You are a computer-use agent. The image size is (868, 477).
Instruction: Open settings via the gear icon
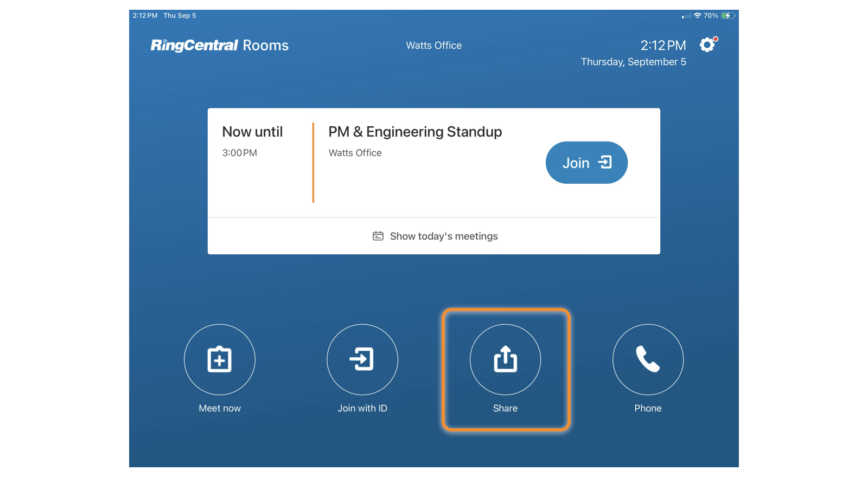point(707,45)
